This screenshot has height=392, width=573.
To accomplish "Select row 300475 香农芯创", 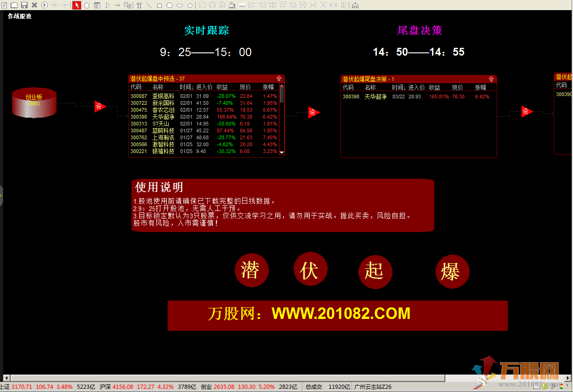I will 204,110.
